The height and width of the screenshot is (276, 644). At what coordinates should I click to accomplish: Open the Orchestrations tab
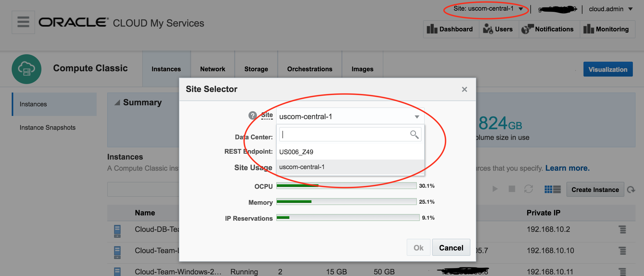click(310, 69)
